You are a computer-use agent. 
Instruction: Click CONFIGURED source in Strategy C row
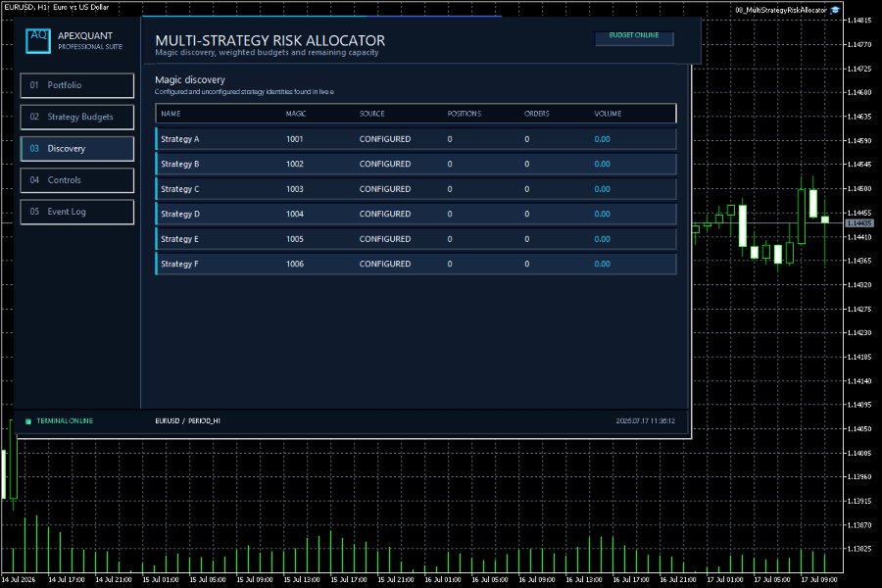pyautogui.click(x=385, y=189)
